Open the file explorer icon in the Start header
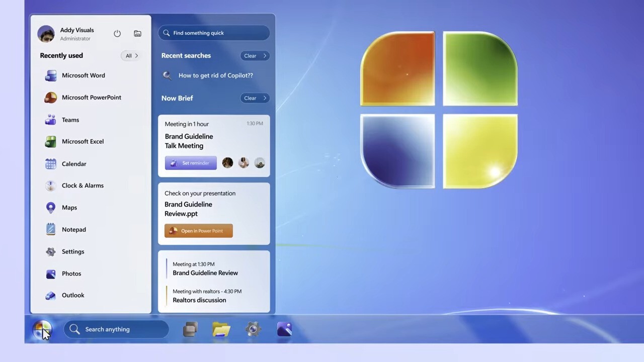 pos(137,34)
